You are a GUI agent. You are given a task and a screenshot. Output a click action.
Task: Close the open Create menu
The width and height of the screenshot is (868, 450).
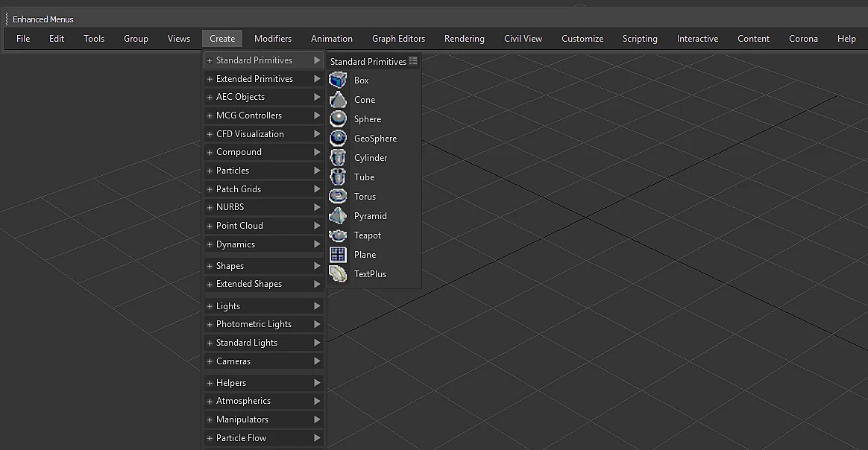[x=222, y=39]
